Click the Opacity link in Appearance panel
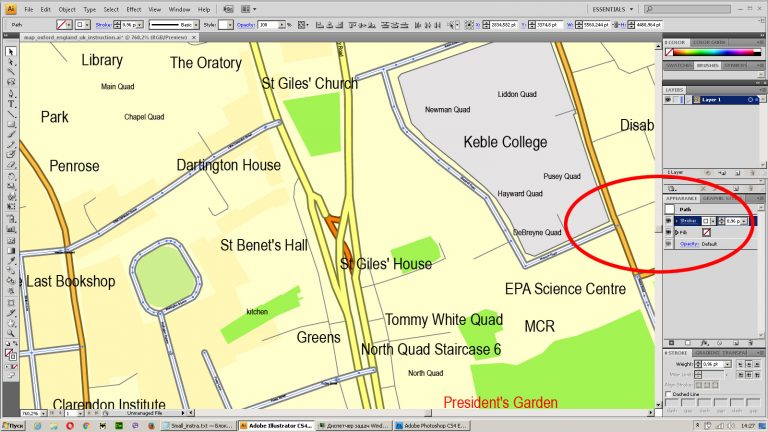 [x=690, y=244]
